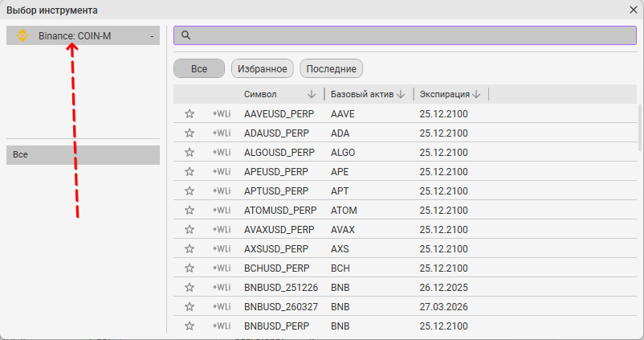Favorite BCHUSD_PERP with its star icon
Image resolution: width=644 pixels, height=340 pixels.
coord(190,268)
